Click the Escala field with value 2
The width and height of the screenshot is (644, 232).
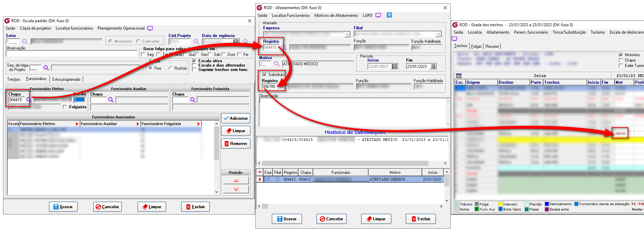point(80,100)
